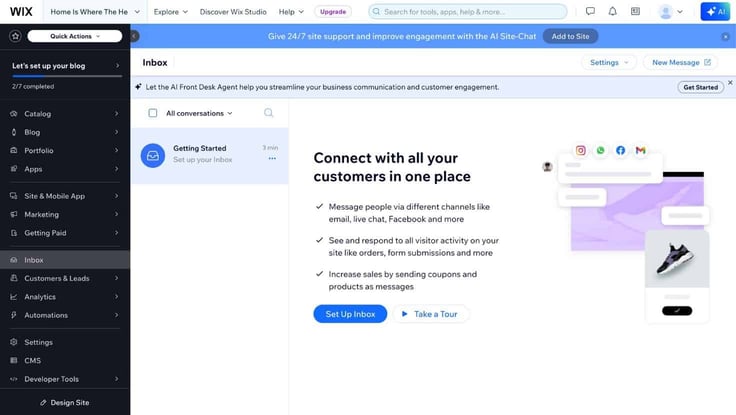The width and height of the screenshot is (736, 415).
Task: Open the news feed icon beside the bell
Action: click(x=635, y=11)
